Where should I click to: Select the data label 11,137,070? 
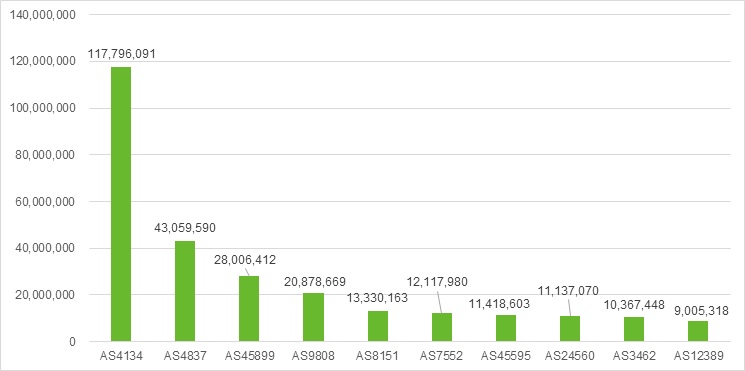568,290
